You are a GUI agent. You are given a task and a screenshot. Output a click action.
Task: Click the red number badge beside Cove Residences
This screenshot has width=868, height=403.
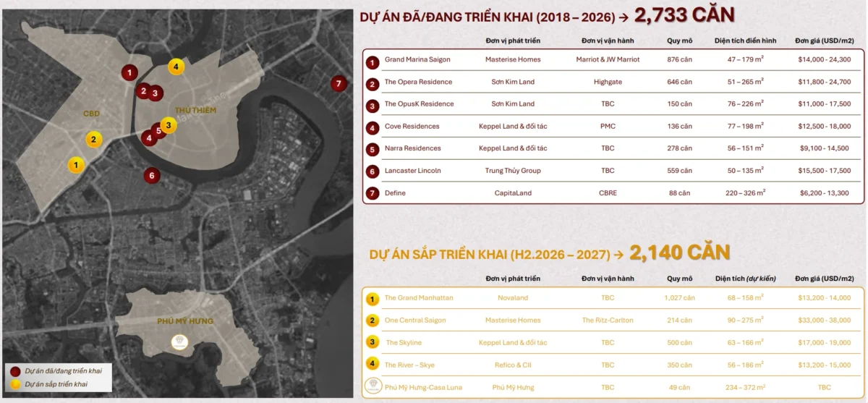tap(373, 128)
